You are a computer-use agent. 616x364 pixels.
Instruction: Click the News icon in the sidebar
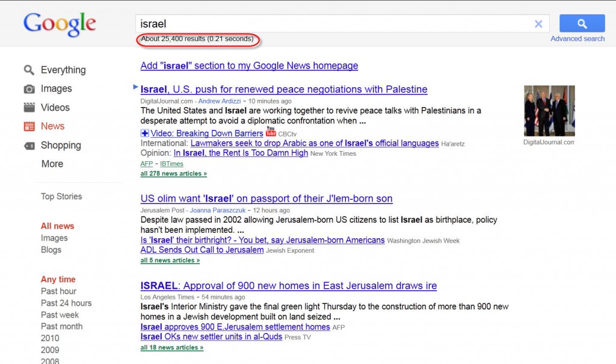point(29,126)
